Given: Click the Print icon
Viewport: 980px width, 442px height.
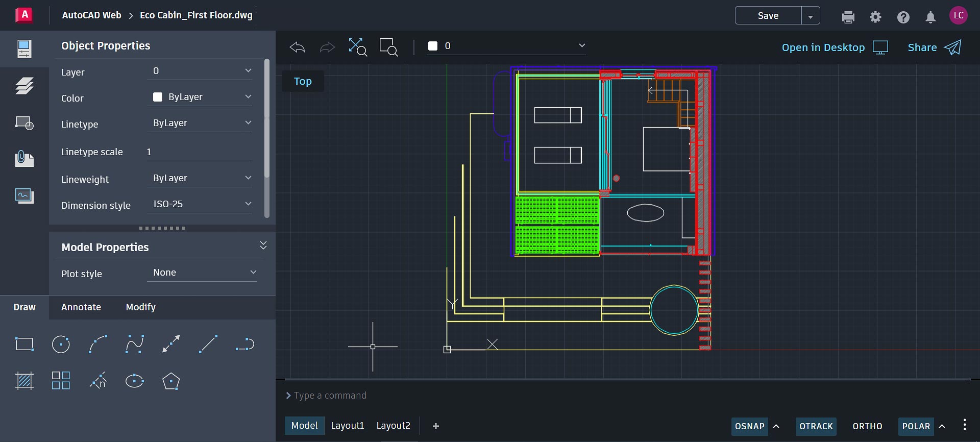Looking at the screenshot, I should point(848,17).
